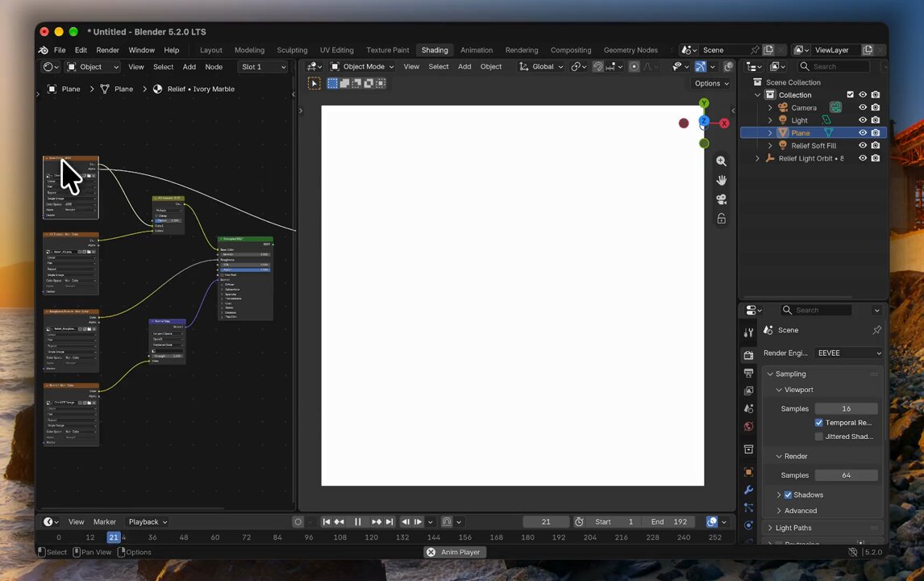Switch to the Geometry Nodes workspace tab

(631, 50)
